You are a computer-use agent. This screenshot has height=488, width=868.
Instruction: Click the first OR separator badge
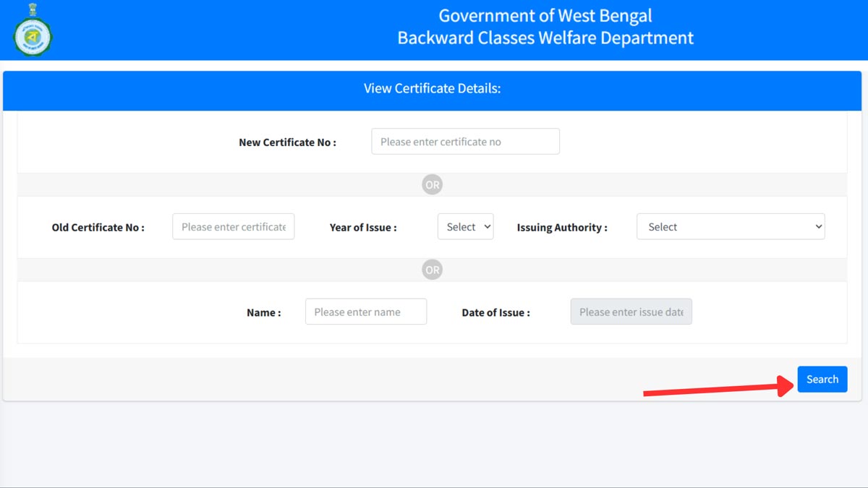coord(432,184)
